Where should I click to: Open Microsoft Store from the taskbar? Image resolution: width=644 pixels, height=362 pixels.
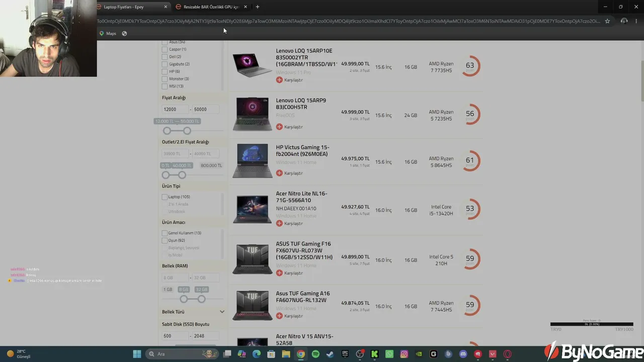point(271,354)
